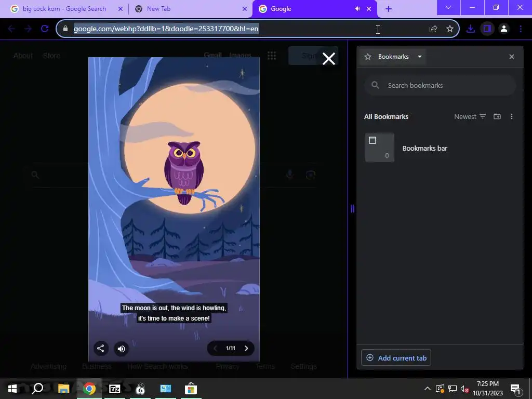This screenshot has width=532, height=399.
Task: Open the Downloads icon in toolbar
Action: point(471,29)
